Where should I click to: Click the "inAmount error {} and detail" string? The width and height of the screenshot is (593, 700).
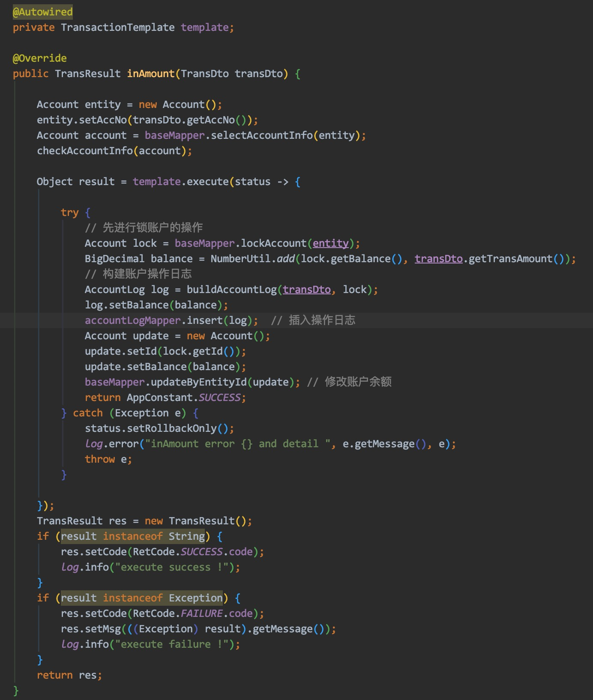click(240, 444)
